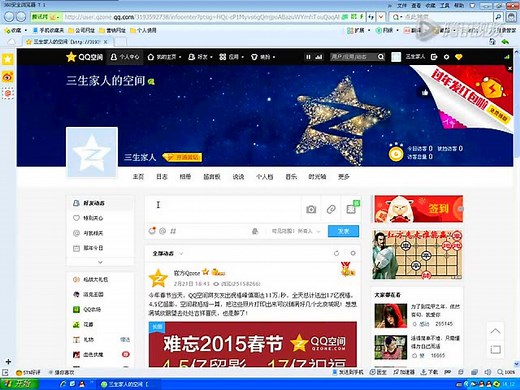
Task: Click the yellow diamond VIP icon
Action: [x=459, y=57]
